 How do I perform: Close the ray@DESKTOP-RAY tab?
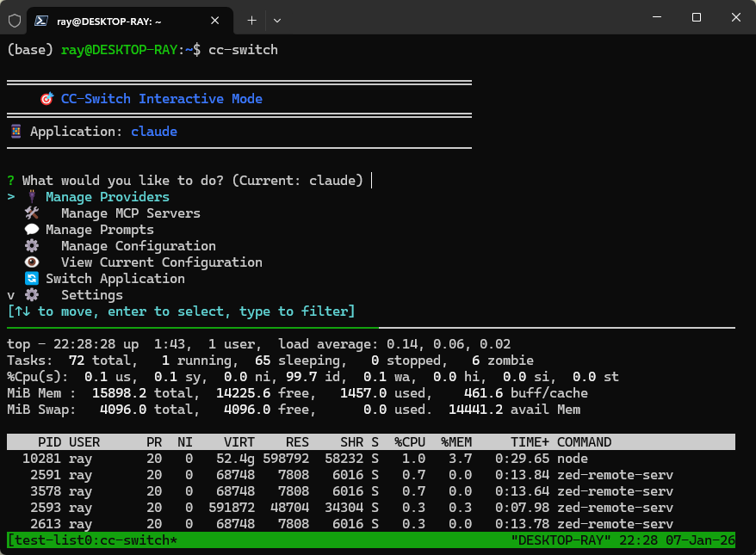coord(215,19)
